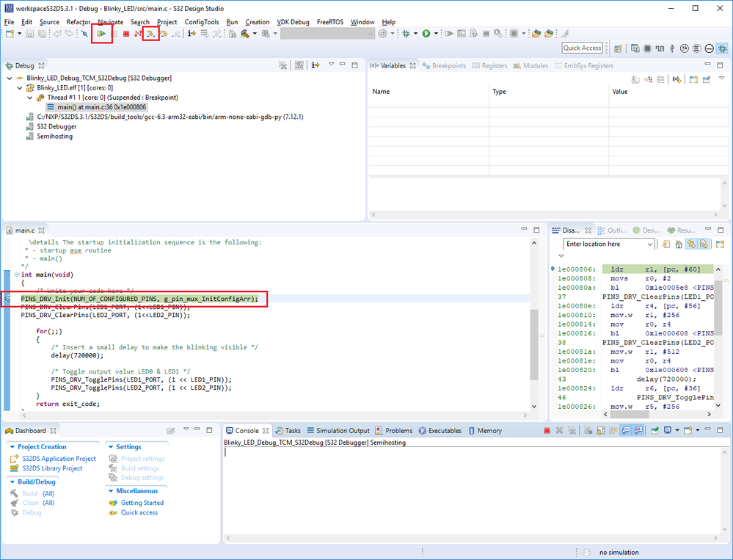Open the Debug bug launch dropdown arrow
Viewport: 733px width, 560px height.
coord(415,34)
